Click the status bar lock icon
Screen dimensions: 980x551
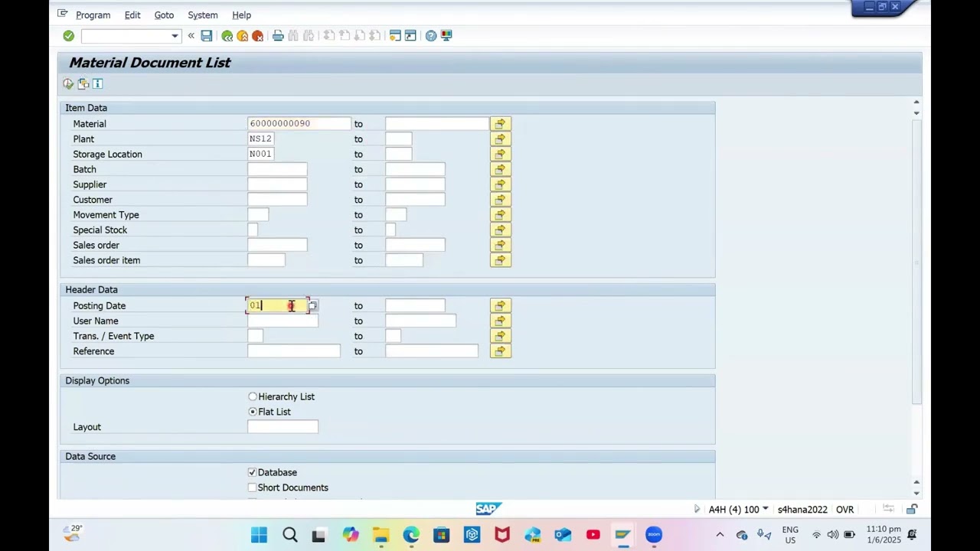point(912,509)
